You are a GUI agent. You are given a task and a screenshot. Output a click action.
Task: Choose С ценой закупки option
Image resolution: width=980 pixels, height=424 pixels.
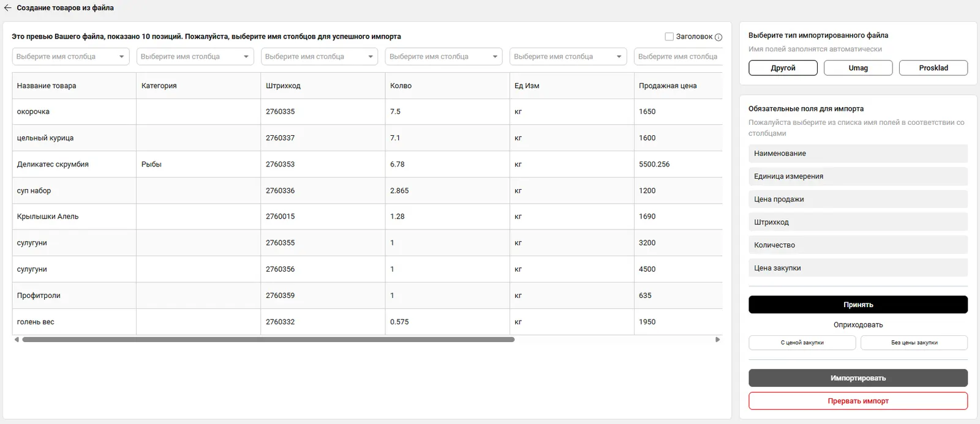802,343
